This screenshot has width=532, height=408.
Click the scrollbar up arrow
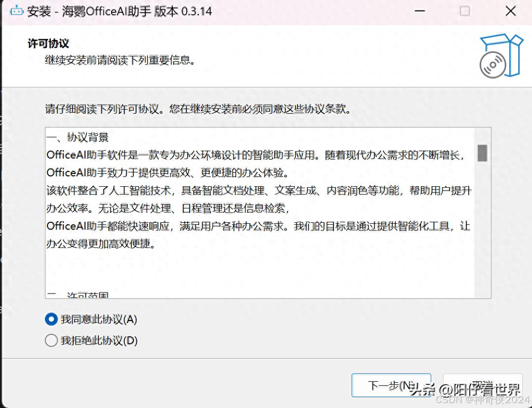483,132
